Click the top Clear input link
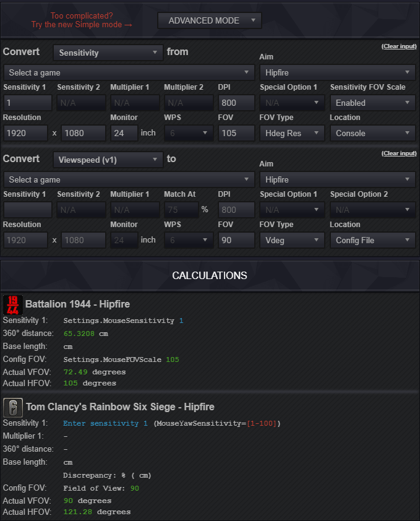Image resolution: width=420 pixels, height=521 pixels. coord(399,46)
